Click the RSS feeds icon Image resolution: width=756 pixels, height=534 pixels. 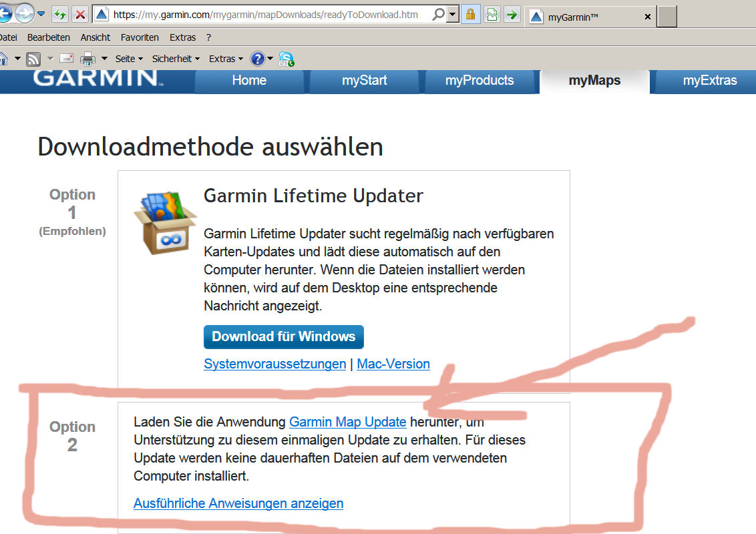(33, 59)
